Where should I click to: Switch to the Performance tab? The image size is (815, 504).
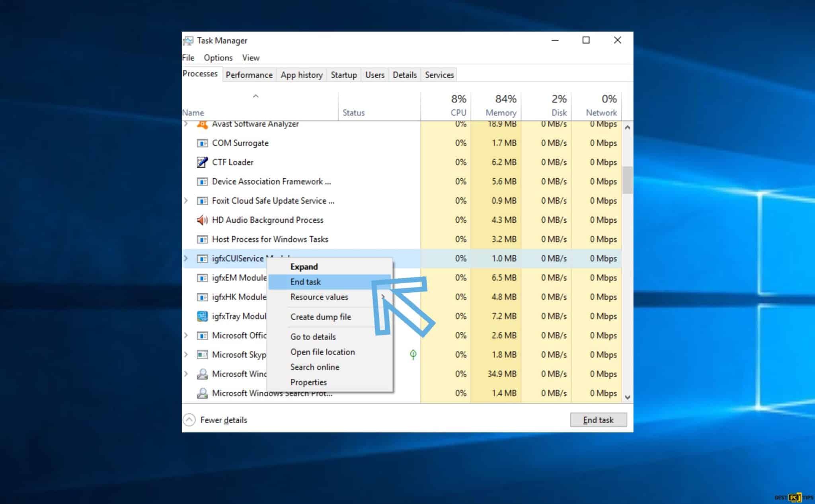249,75
